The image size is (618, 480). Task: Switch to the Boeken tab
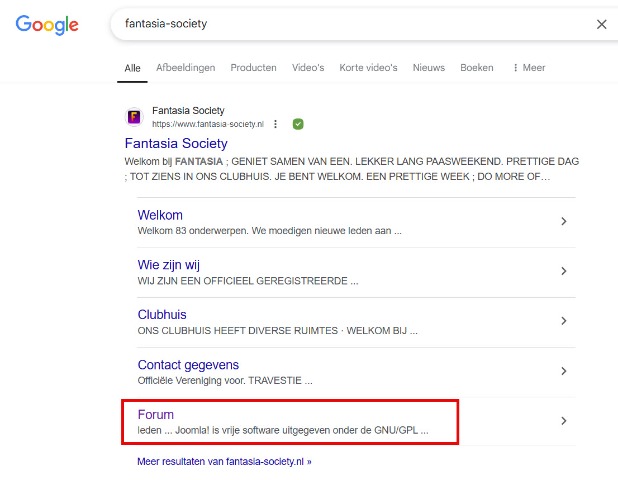(477, 68)
